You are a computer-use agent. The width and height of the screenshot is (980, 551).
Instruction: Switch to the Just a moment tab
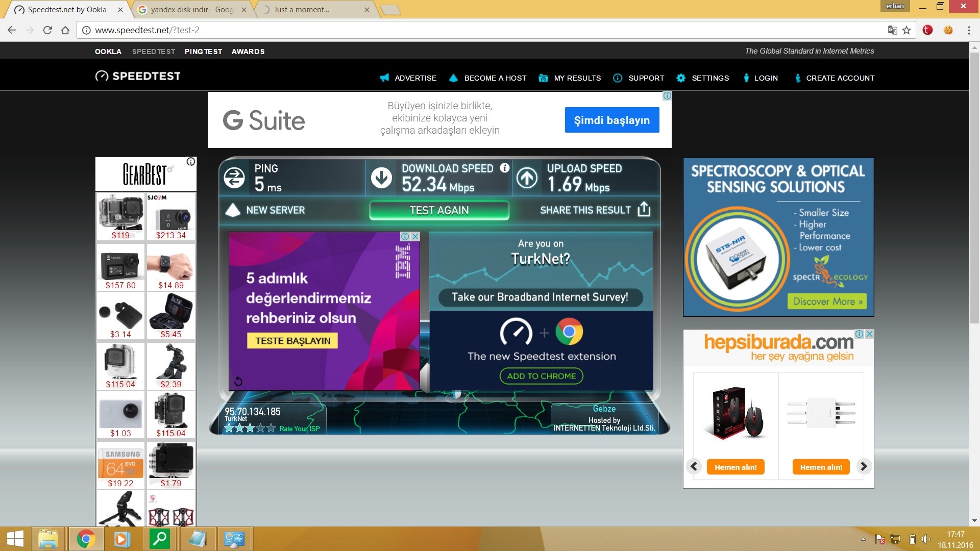tap(316, 10)
